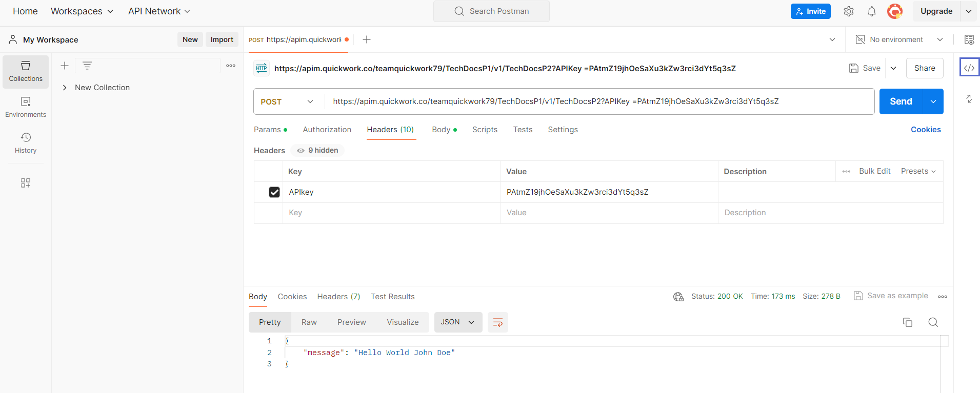The height and width of the screenshot is (393, 980).
Task: Open the Send button arrow dropdown
Action: point(933,101)
